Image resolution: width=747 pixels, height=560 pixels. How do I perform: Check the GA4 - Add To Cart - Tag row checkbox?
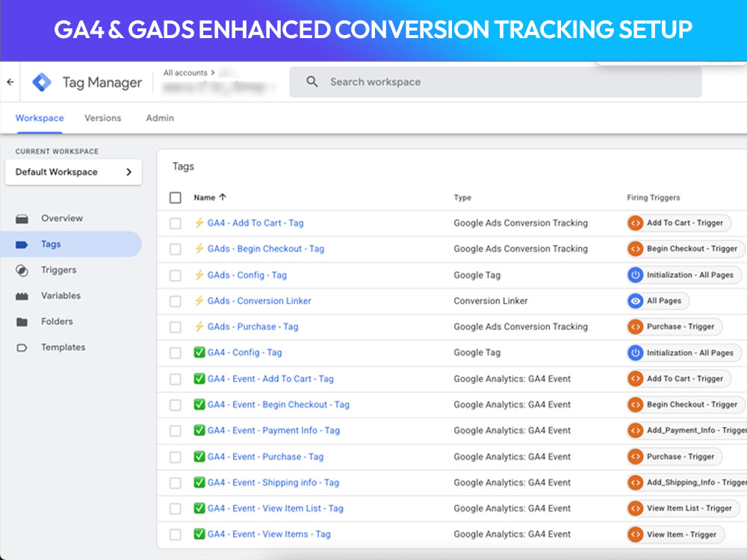click(176, 223)
